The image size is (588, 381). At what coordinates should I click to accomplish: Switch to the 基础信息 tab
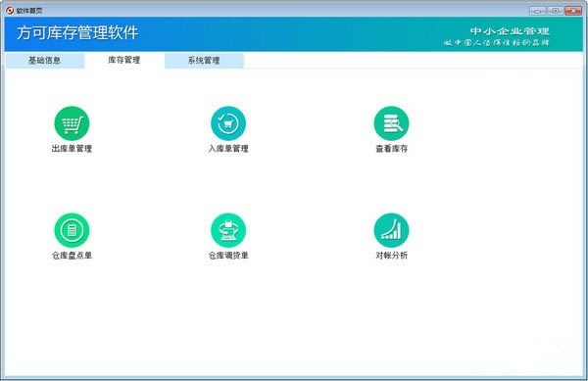(45, 61)
